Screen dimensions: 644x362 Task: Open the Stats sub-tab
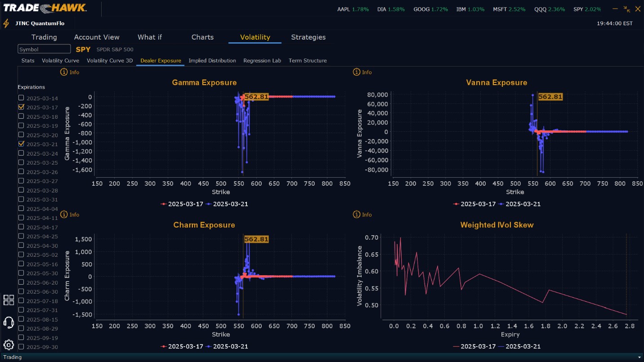click(28, 61)
